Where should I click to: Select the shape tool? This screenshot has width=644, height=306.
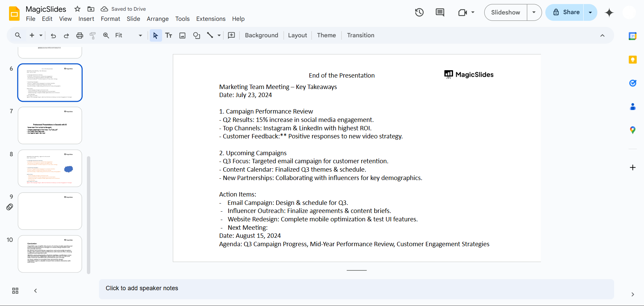(x=196, y=36)
